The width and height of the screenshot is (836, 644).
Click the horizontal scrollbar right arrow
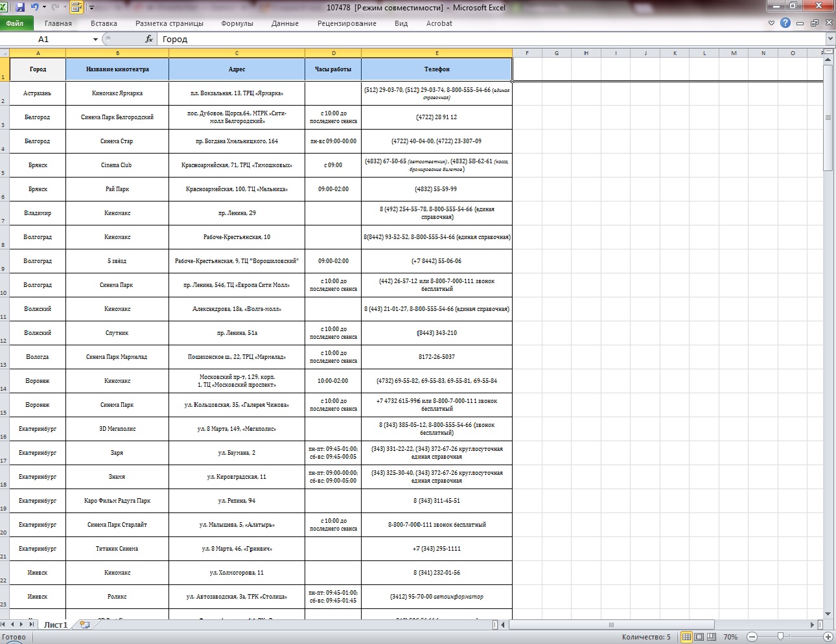point(813,625)
